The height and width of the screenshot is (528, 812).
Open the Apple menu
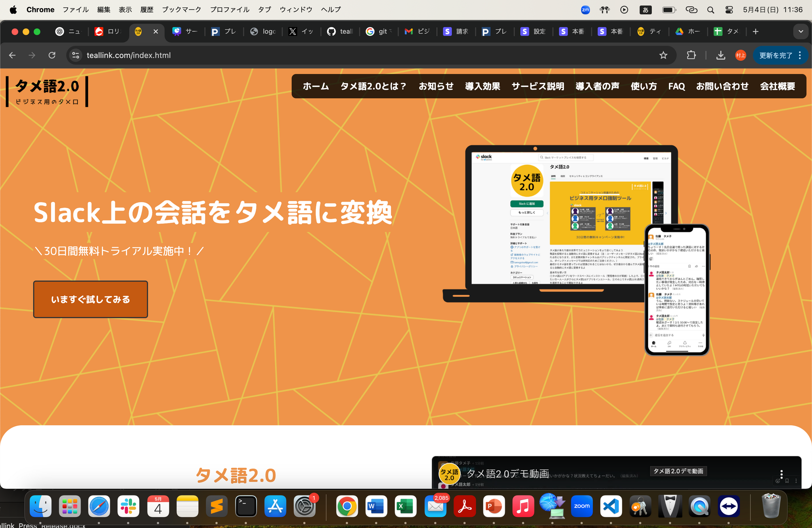(x=13, y=10)
